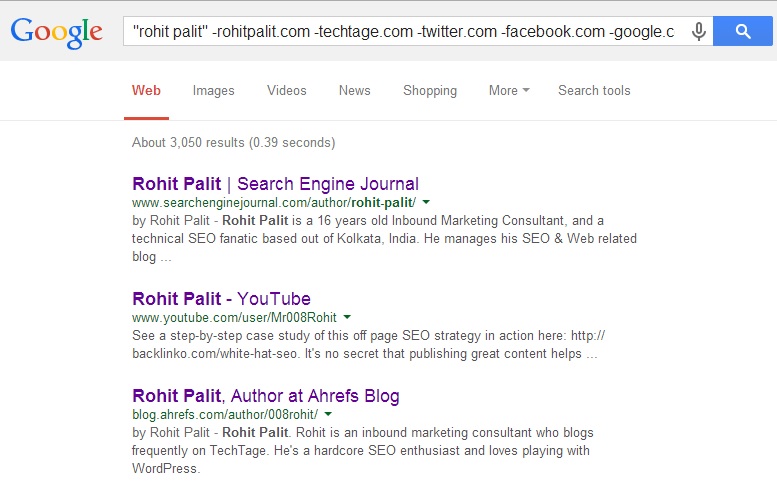Open Rohit Palit - YouTube result
The height and width of the screenshot is (487, 777).
(x=222, y=299)
